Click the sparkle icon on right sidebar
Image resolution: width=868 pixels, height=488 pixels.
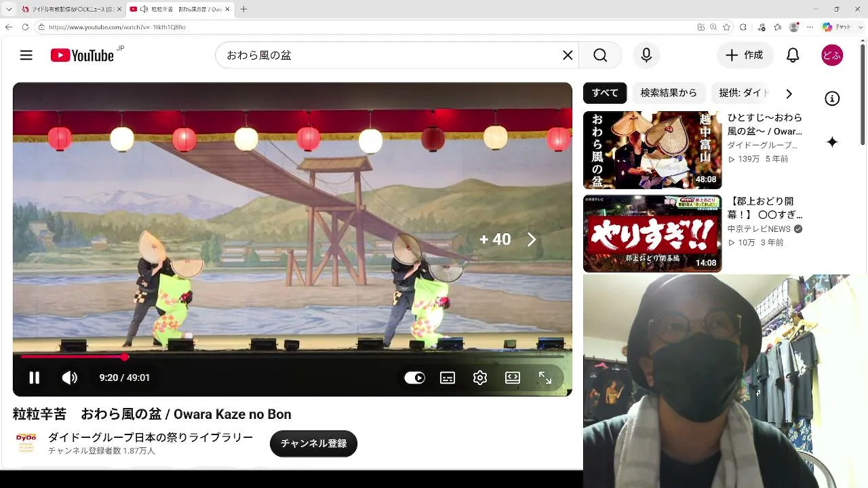pos(832,142)
